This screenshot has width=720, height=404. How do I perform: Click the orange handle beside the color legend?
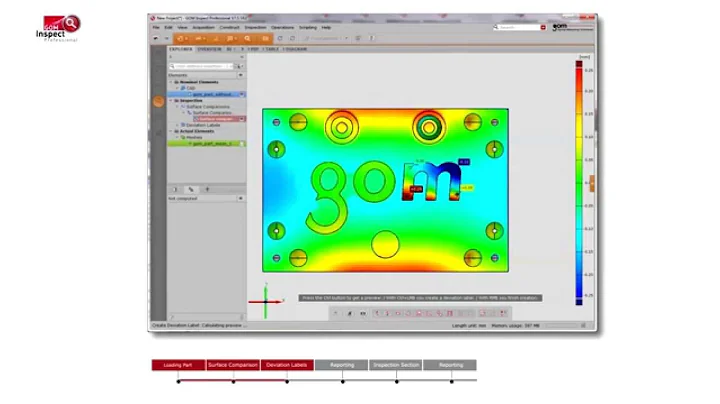592,183
